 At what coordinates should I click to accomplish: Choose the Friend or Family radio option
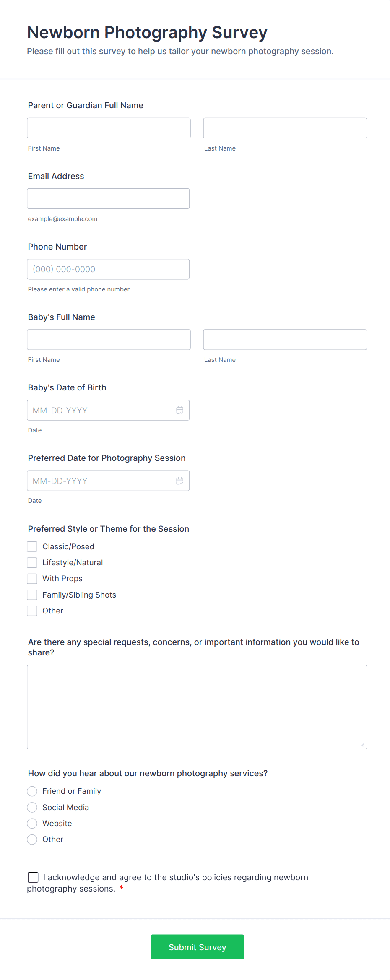click(x=32, y=791)
